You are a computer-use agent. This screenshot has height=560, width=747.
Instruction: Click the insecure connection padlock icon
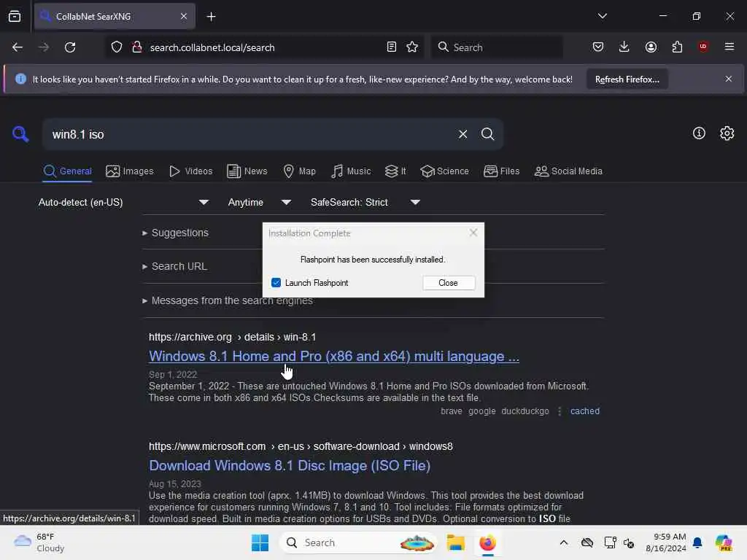click(x=137, y=47)
